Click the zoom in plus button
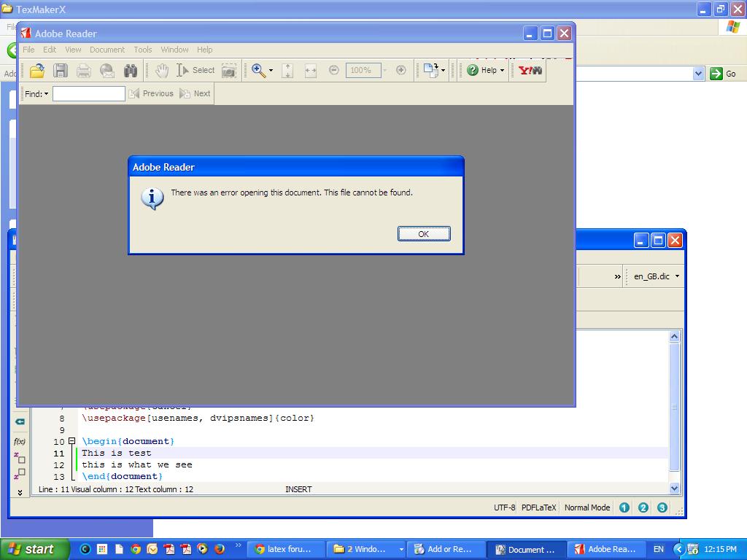Screen dimensions: 747x560 (x=401, y=71)
